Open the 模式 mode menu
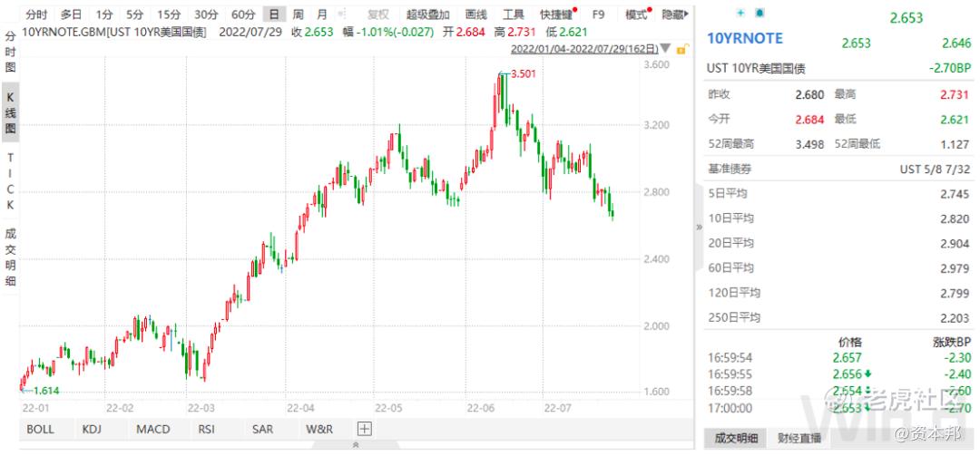This screenshot has width=980, height=456. pos(638,15)
